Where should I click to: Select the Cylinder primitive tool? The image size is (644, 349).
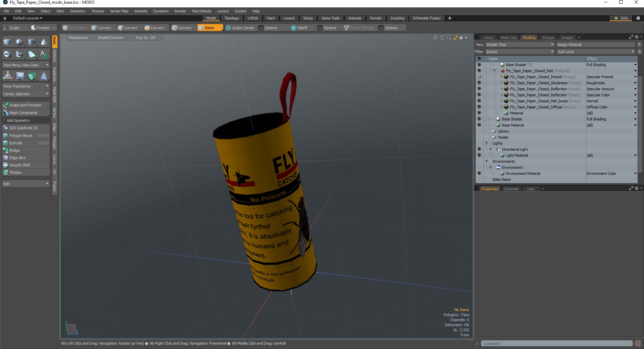pyautogui.click(x=32, y=42)
